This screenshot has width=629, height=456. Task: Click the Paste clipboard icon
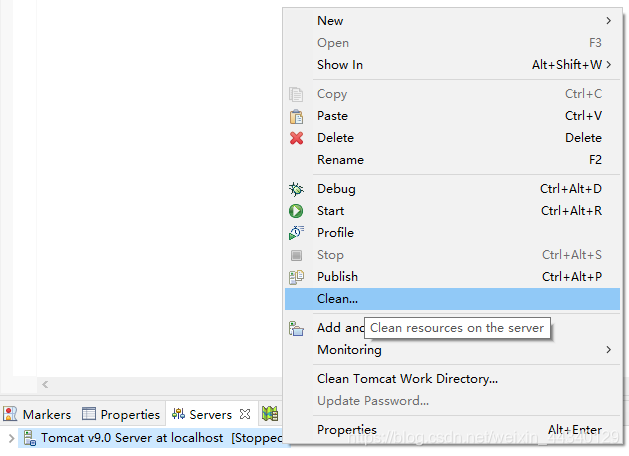click(x=296, y=116)
